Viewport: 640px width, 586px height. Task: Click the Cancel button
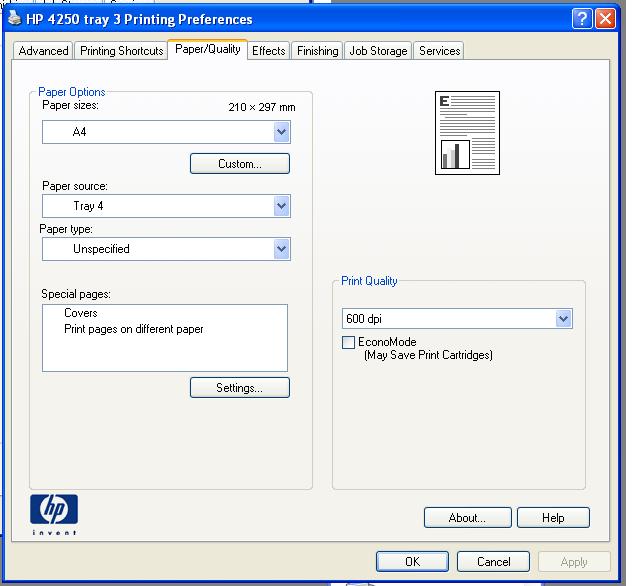click(x=493, y=562)
